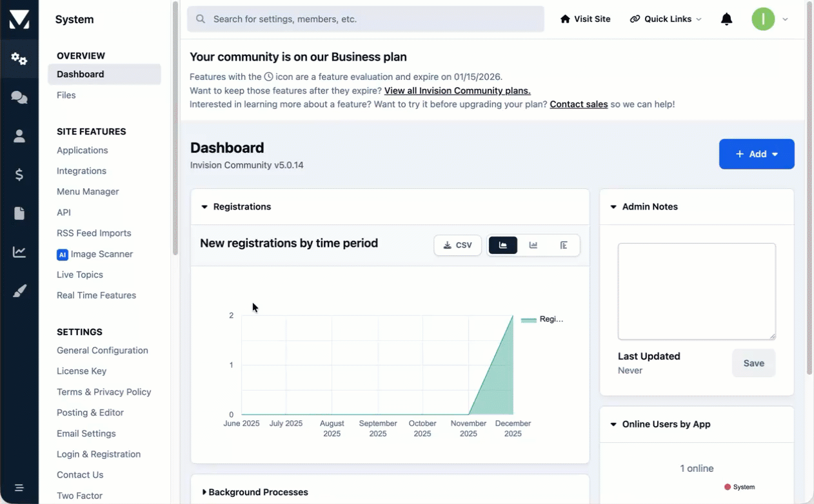The width and height of the screenshot is (814, 504).
Task: Open the Customization paintbrush sidebar icon
Action: tap(19, 291)
